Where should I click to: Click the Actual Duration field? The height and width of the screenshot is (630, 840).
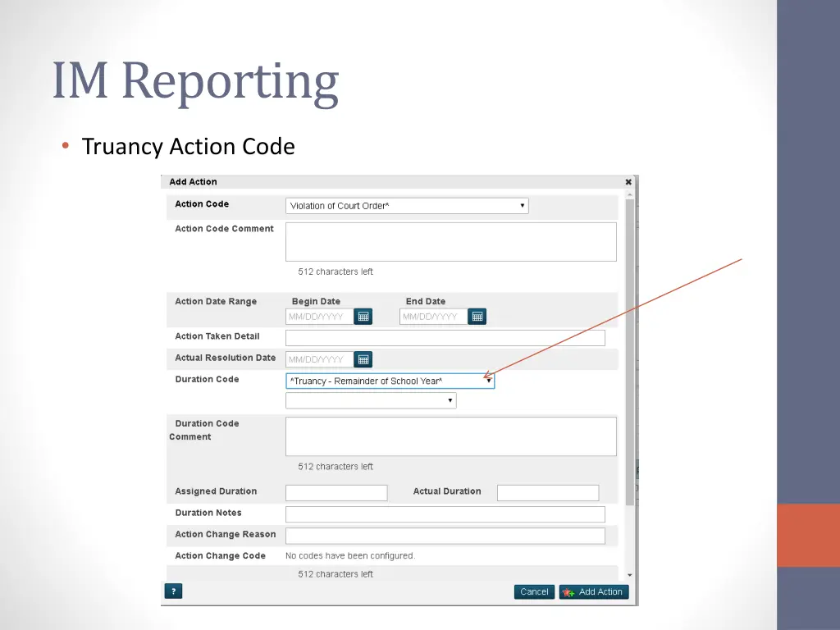pos(548,493)
